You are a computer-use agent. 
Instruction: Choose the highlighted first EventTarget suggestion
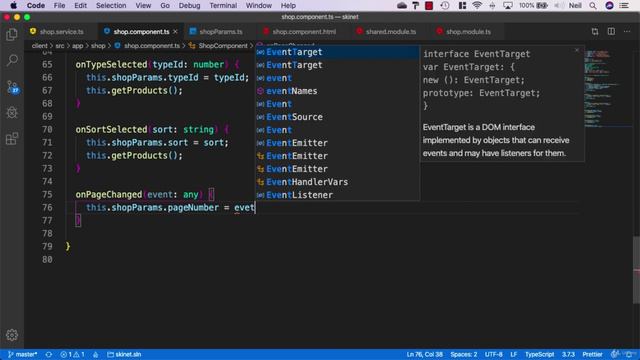pyautogui.click(x=337, y=52)
